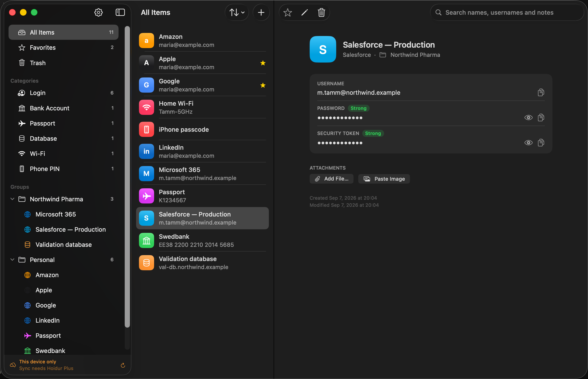This screenshot has height=379, width=588.
Task: Select the Wi-Fi category
Action: click(63, 153)
